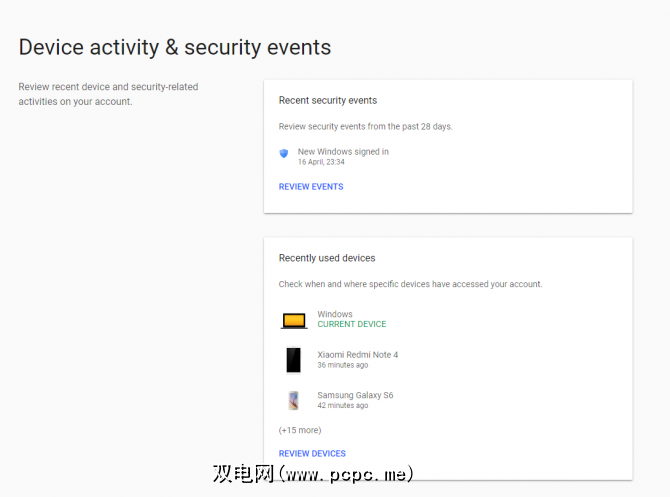
Task: Click the Recently used devices card title
Action: [x=327, y=258]
